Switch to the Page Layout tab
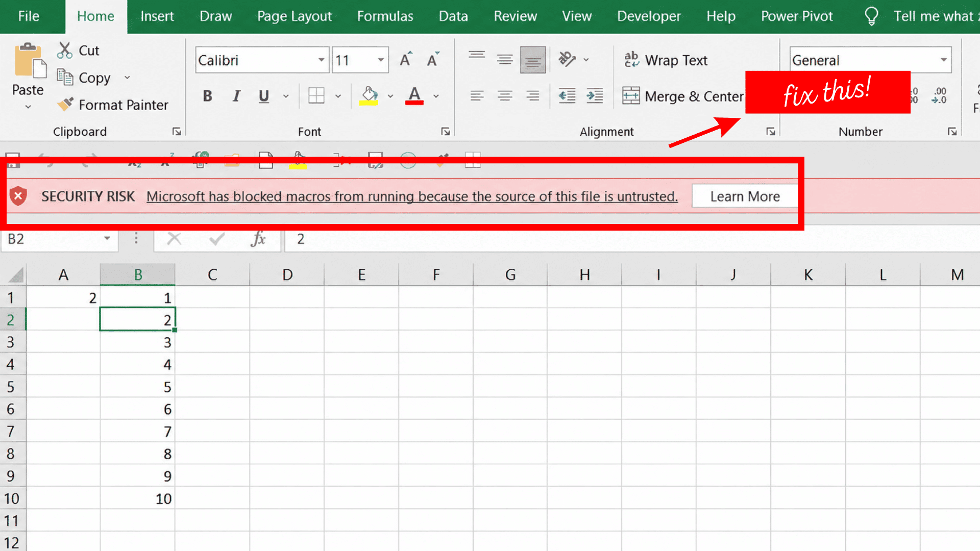980x551 pixels. coord(295,16)
